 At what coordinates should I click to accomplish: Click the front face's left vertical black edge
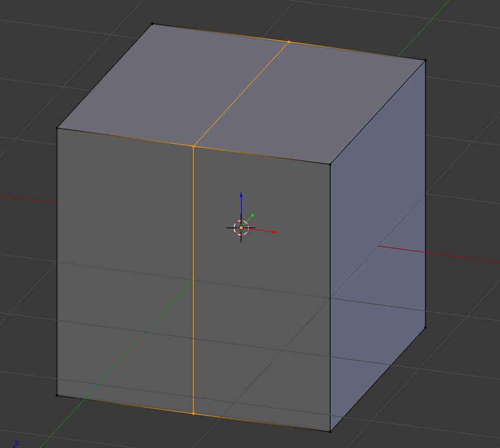click(x=57, y=261)
